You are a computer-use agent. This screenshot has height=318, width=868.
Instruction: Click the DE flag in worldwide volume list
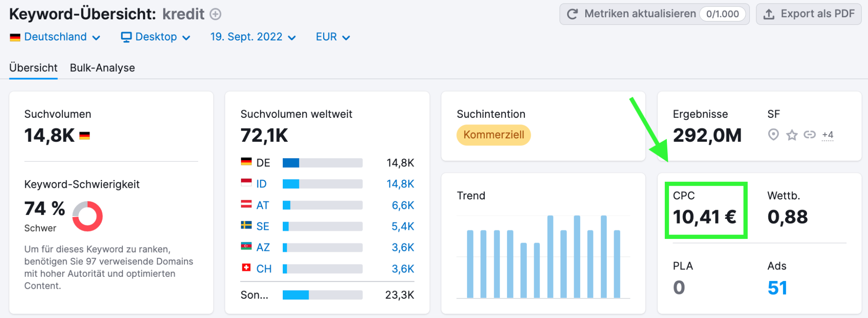pos(246,162)
